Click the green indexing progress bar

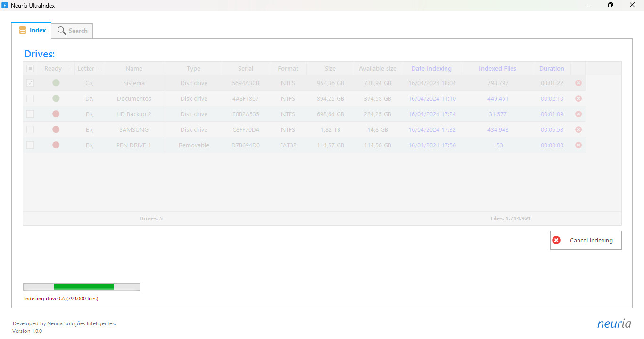tap(83, 286)
